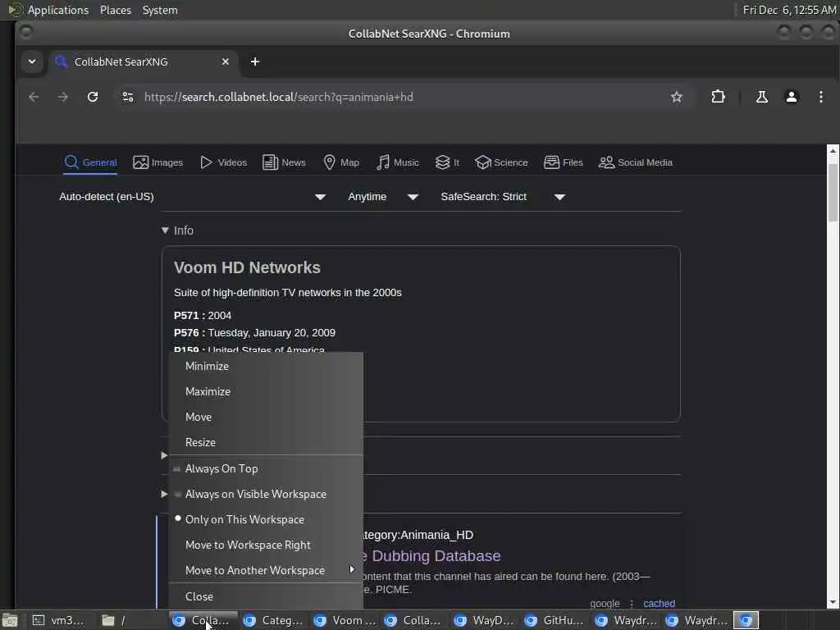Select the Files category
Screen dimensions: 840x630
coord(563,162)
